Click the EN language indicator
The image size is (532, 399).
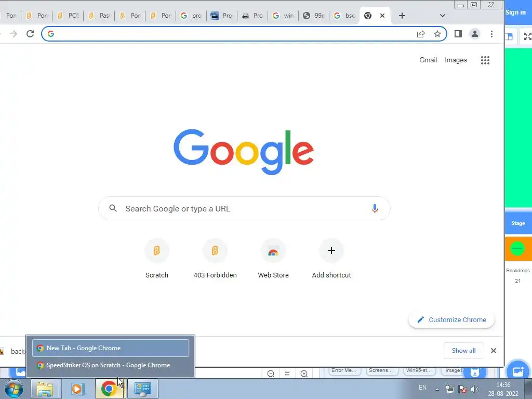pyautogui.click(x=422, y=388)
